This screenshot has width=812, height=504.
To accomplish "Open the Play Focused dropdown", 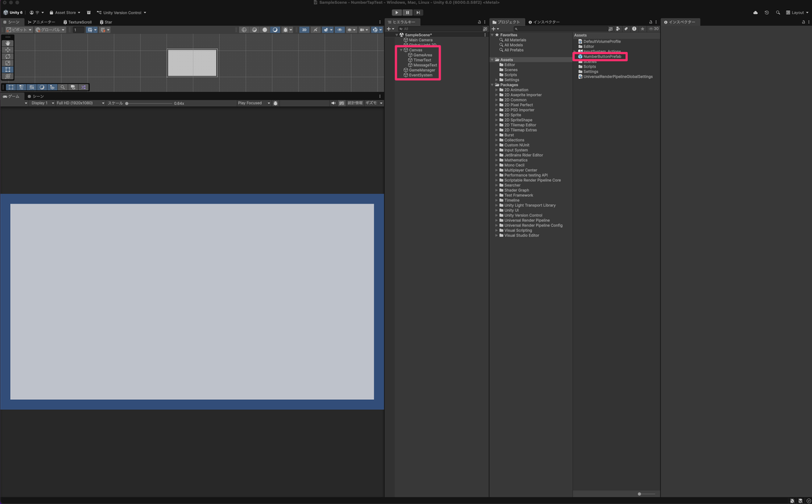I will [x=253, y=103].
